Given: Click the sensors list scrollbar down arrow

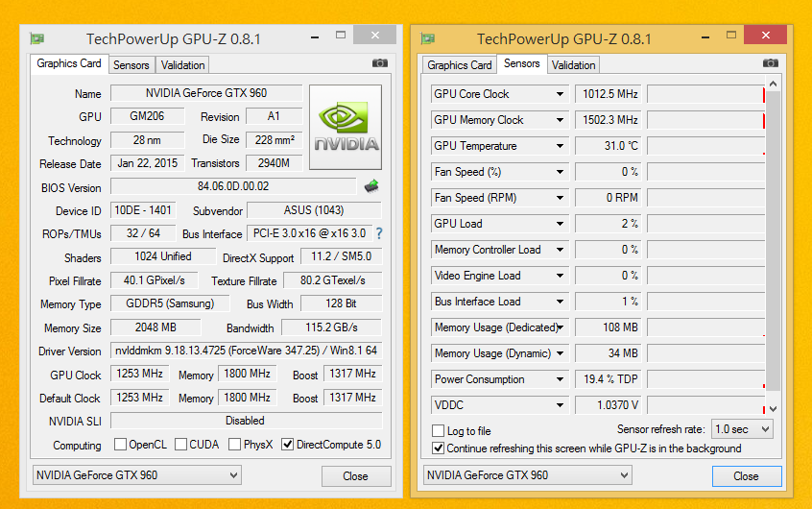Looking at the screenshot, I should point(774,408).
